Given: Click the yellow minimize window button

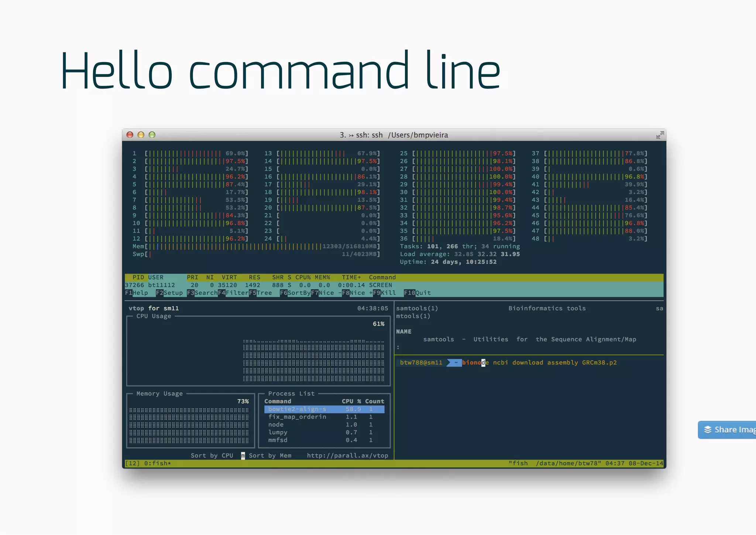Looking at the screenshot, I should [141, 135].
